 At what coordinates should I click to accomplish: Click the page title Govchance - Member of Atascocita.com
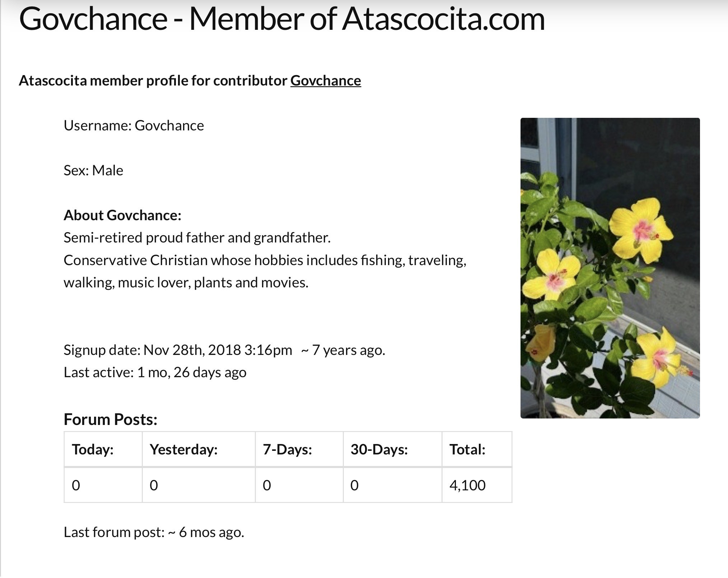pos(282,19)
